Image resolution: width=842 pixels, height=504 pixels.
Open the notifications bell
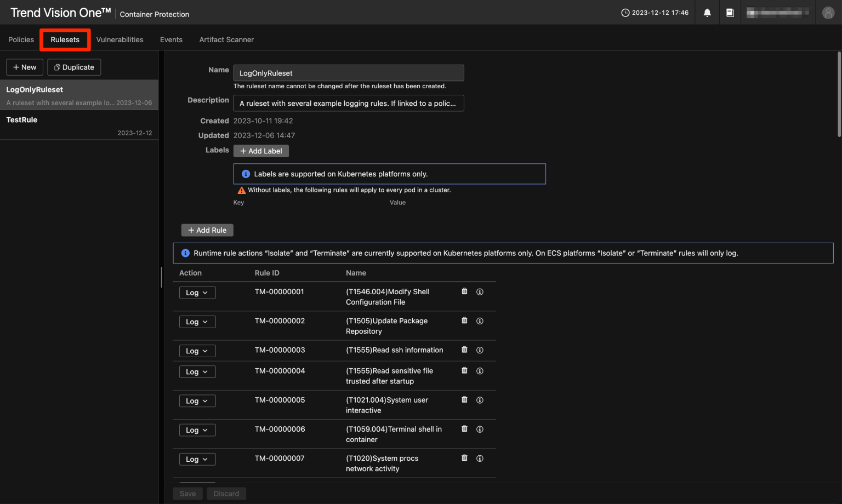[707, 12]
